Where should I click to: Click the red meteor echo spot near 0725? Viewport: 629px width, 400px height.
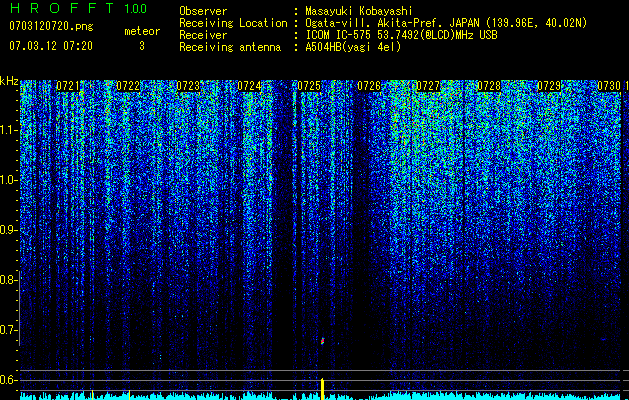[x=322, y=341]
